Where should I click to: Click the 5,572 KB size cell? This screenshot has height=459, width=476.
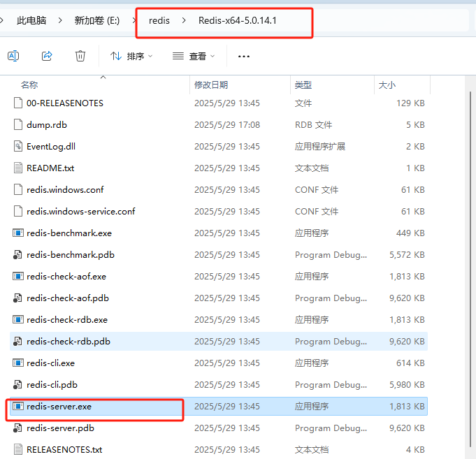point(407,255)
